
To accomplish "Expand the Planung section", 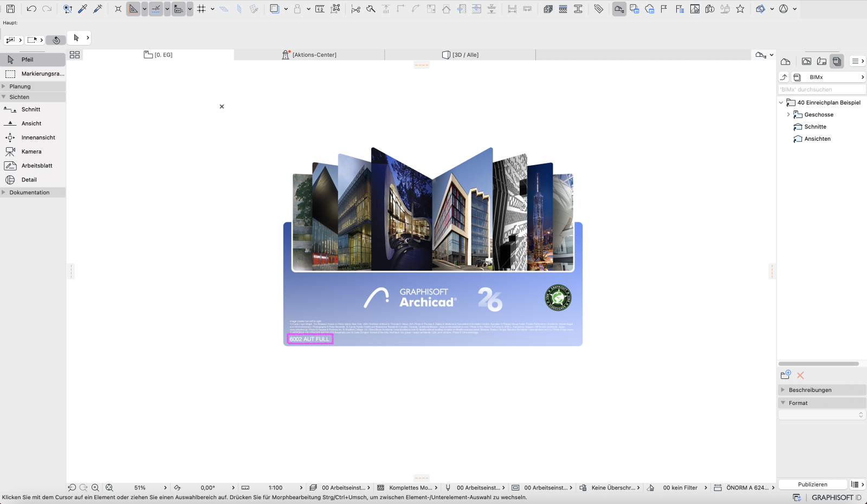I will pyautogui.click(x=33, y=87).
